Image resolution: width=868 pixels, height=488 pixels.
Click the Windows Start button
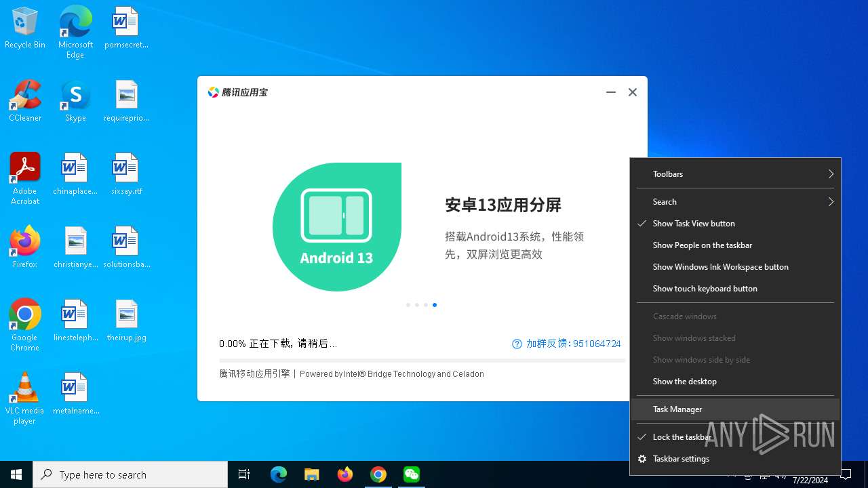pos(16,474)
